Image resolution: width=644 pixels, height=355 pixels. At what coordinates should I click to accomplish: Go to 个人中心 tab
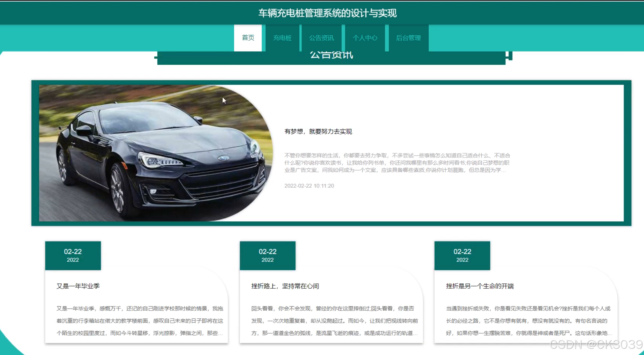(x=365, y=38)
